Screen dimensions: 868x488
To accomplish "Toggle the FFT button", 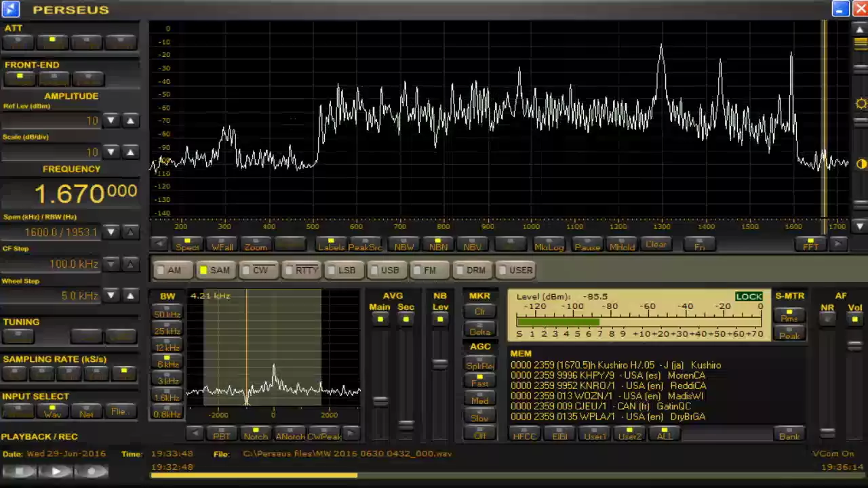I will coord(810,245).
